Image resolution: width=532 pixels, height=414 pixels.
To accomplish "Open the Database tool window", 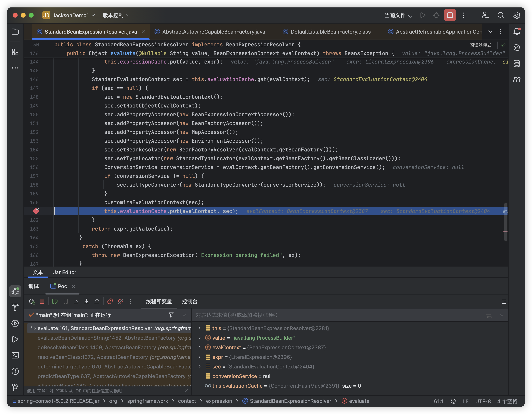I will coord(516,64).
